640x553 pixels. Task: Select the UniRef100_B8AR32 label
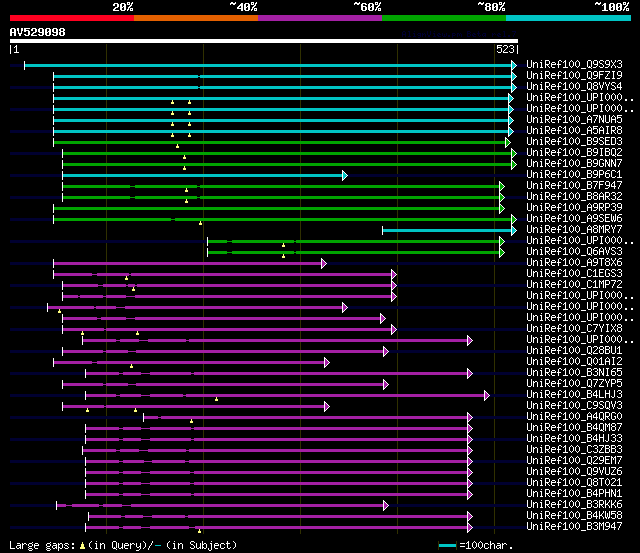(574, 196)
